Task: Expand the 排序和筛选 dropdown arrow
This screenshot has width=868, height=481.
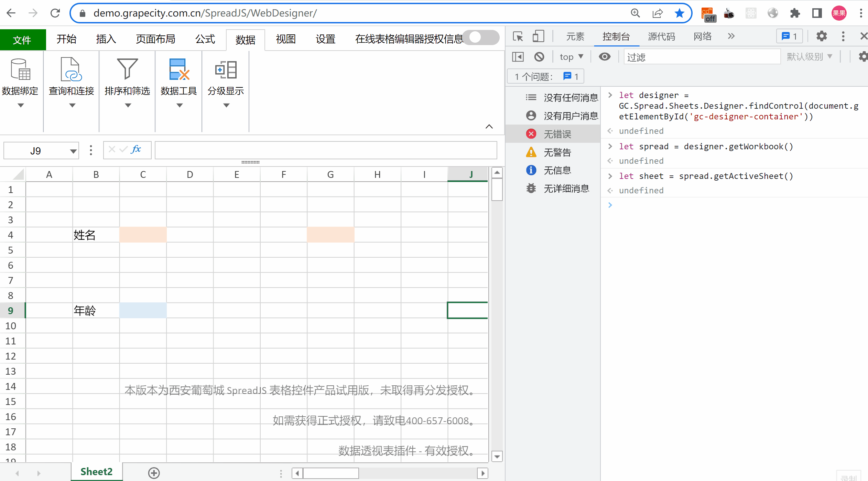Action: point(128,105)
